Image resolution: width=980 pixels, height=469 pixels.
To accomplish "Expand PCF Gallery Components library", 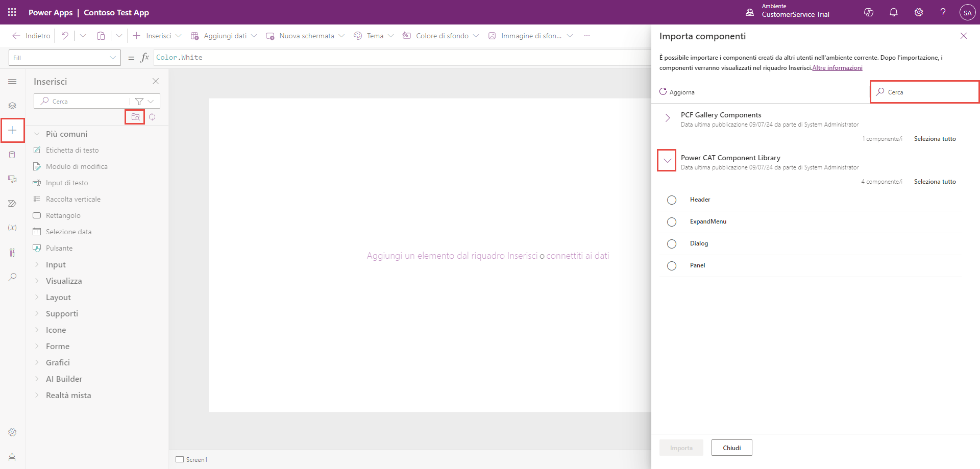I will 667,118.
